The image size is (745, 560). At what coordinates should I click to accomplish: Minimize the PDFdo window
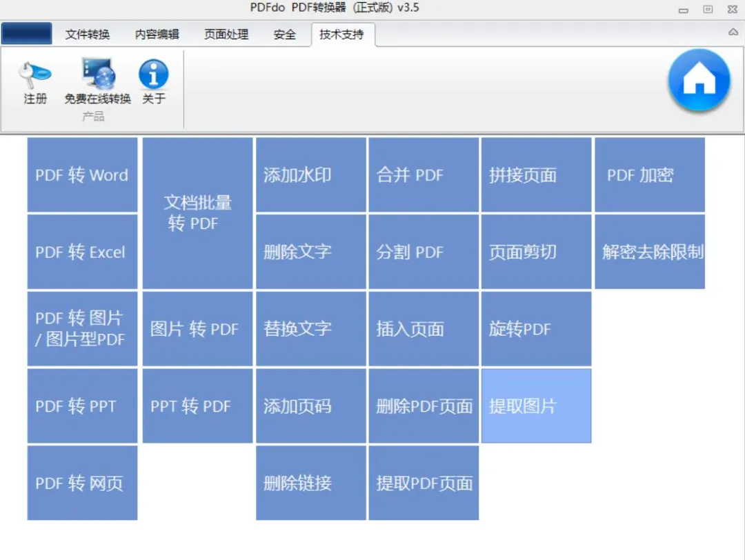coord(683,10)
